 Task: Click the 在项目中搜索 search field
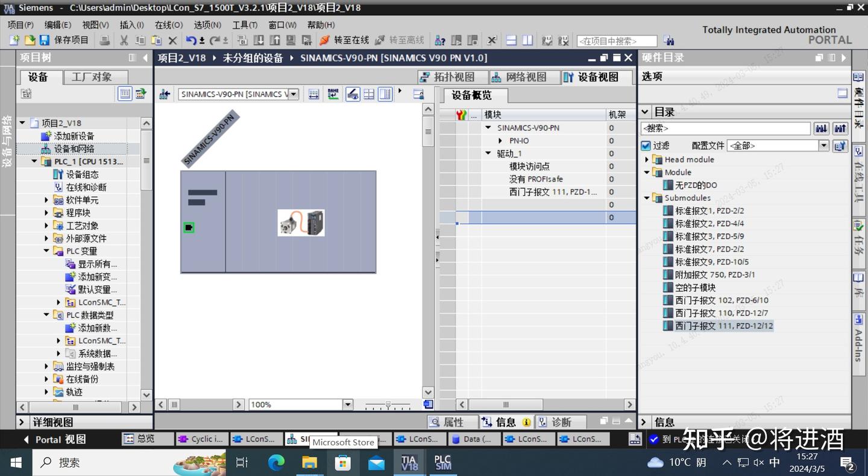click(x=617, y=41)
